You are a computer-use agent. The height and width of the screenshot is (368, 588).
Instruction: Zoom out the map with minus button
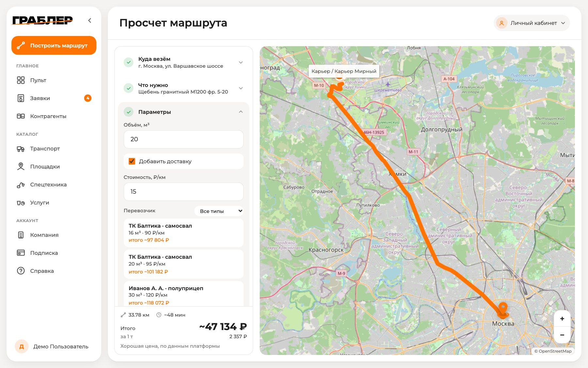click(562, 335)
